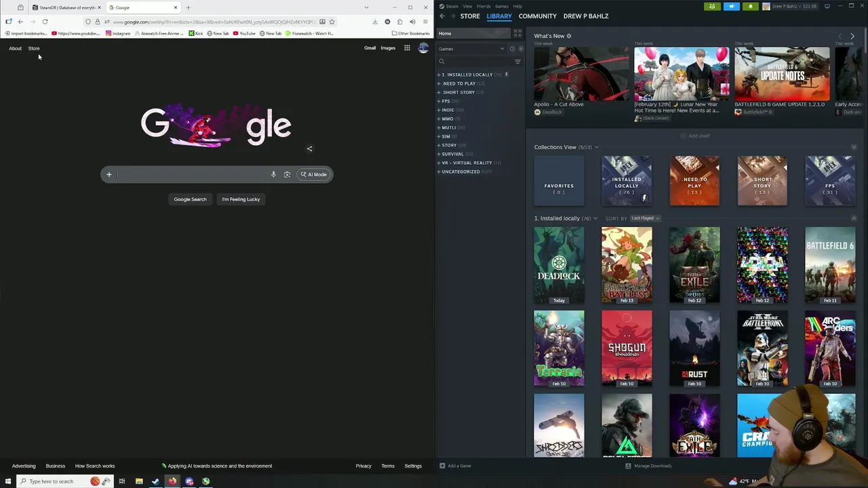Open the Last Played sort dropdown
This screenshot has width=868, height=488.
645,218
